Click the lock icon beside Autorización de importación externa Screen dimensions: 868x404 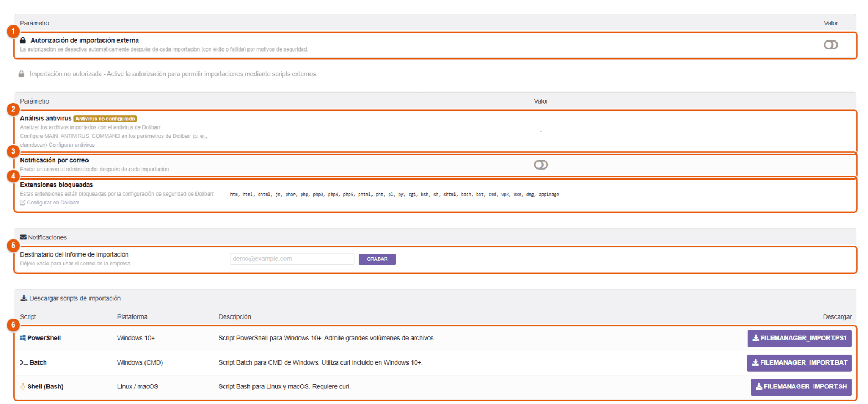(23, 40)
